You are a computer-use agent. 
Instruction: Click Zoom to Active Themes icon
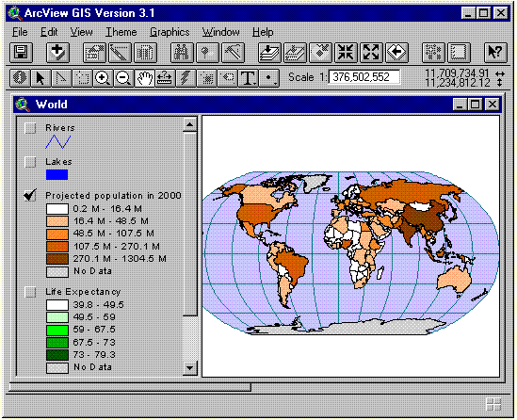295,53
